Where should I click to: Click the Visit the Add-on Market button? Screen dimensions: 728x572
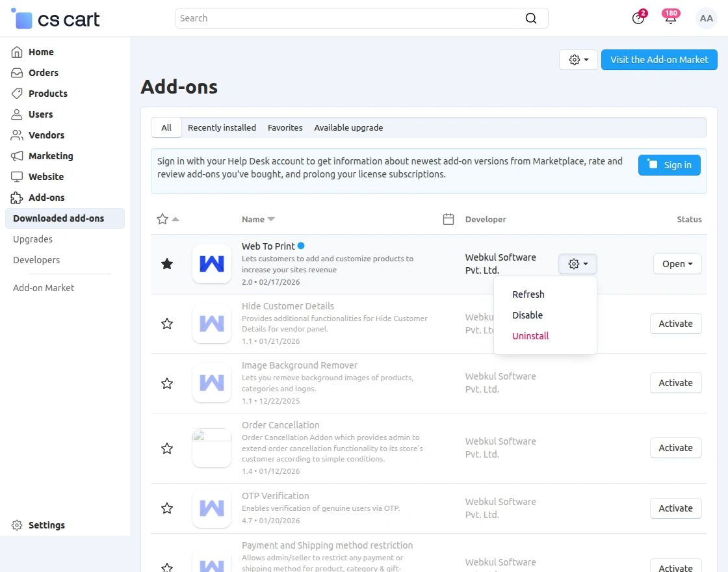point(659,59)
